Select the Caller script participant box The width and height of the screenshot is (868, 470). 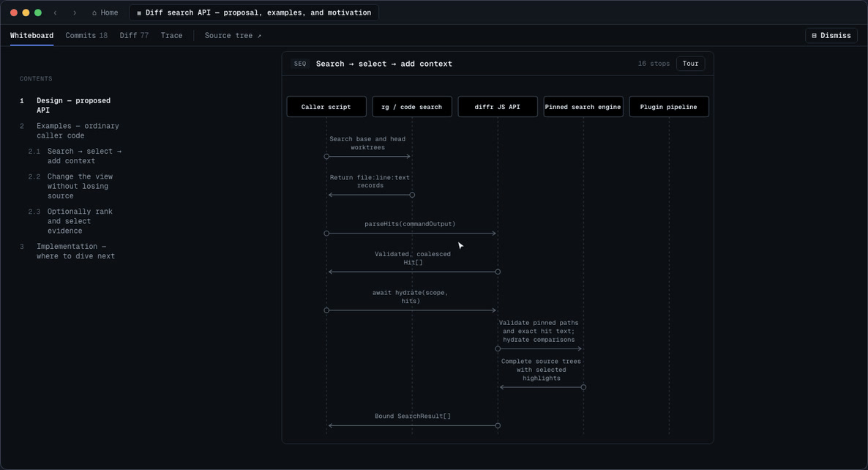point(326,107)
